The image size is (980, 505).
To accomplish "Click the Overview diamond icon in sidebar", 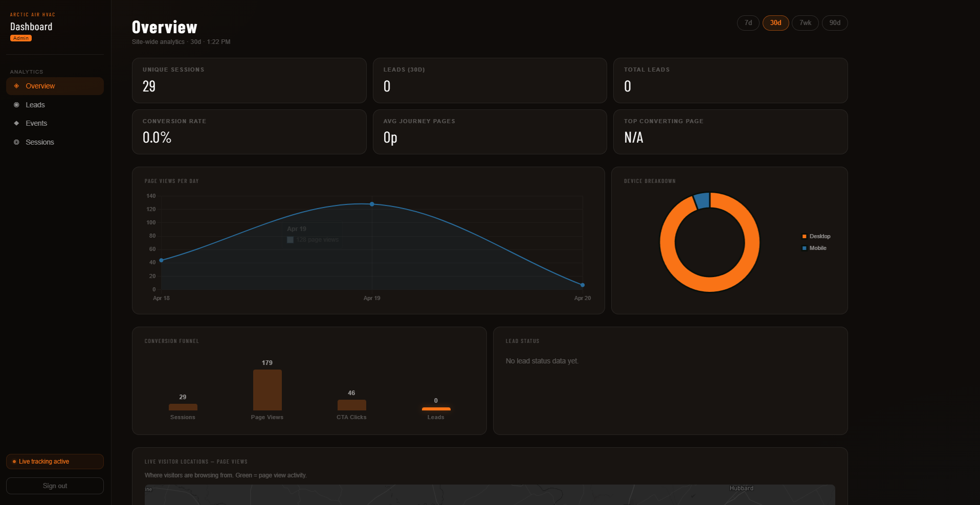I will (x=16, y=86).
